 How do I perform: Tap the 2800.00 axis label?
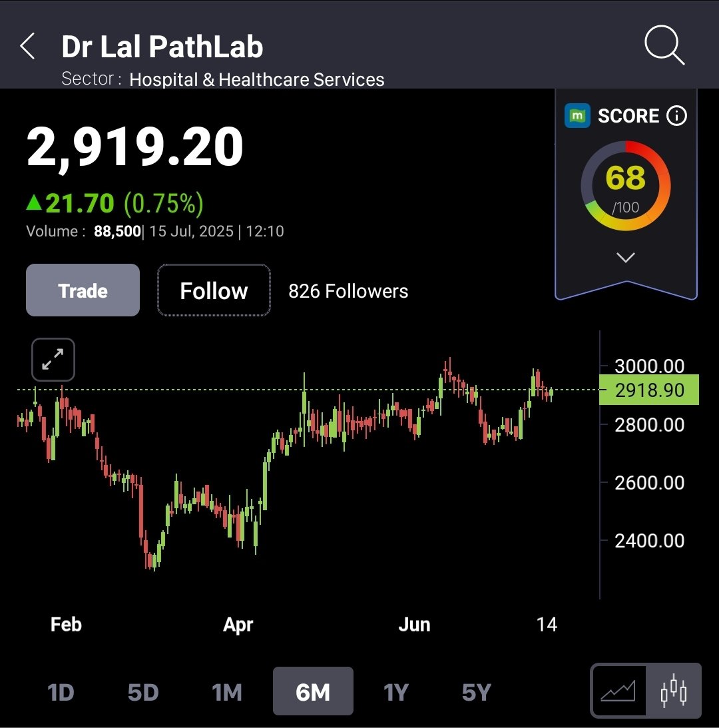[x=649, y=424]
